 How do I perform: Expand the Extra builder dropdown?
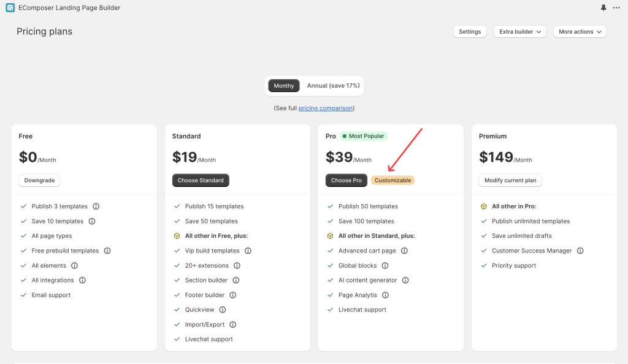point(520,32)
